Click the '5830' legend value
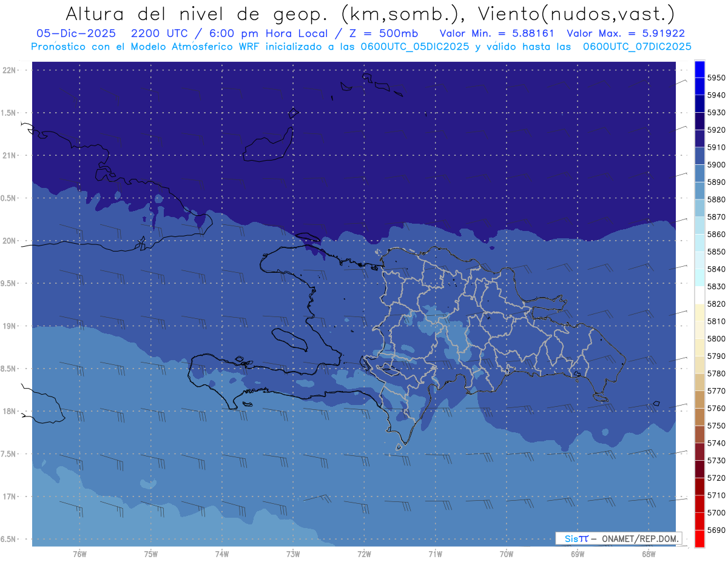The width and height of the screenshot is (728, 562). (716, 286)
